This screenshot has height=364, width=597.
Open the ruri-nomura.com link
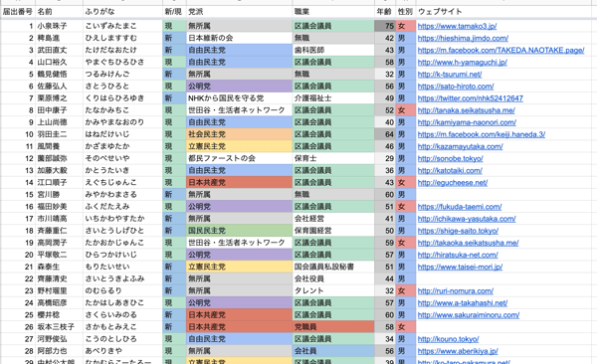point(456,290)
